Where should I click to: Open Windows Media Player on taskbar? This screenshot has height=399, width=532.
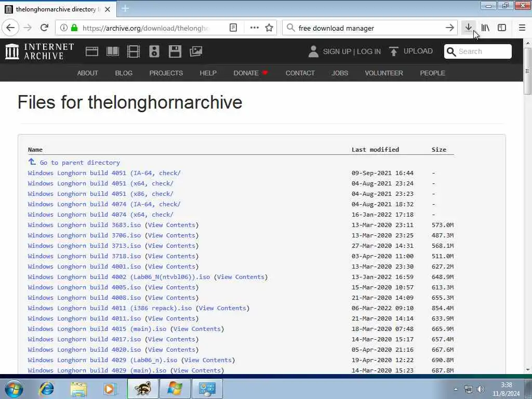pyautogui.click(x=109, y=389)
